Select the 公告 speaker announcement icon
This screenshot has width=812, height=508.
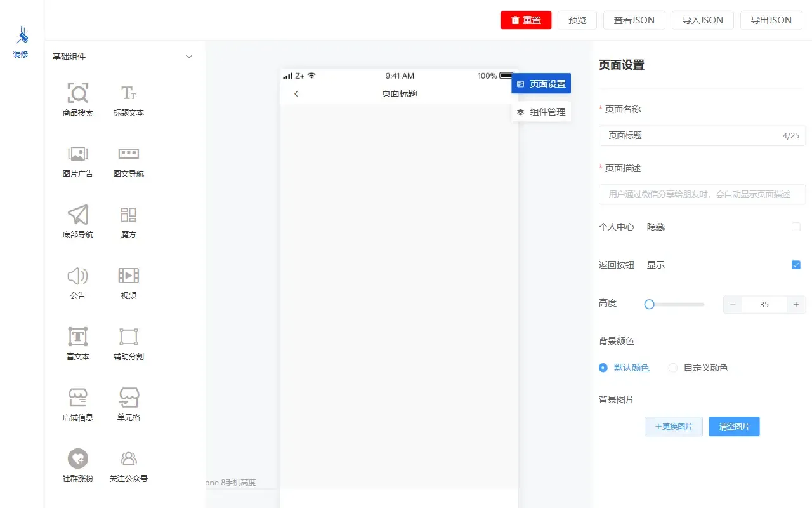[x=78, y=276]
